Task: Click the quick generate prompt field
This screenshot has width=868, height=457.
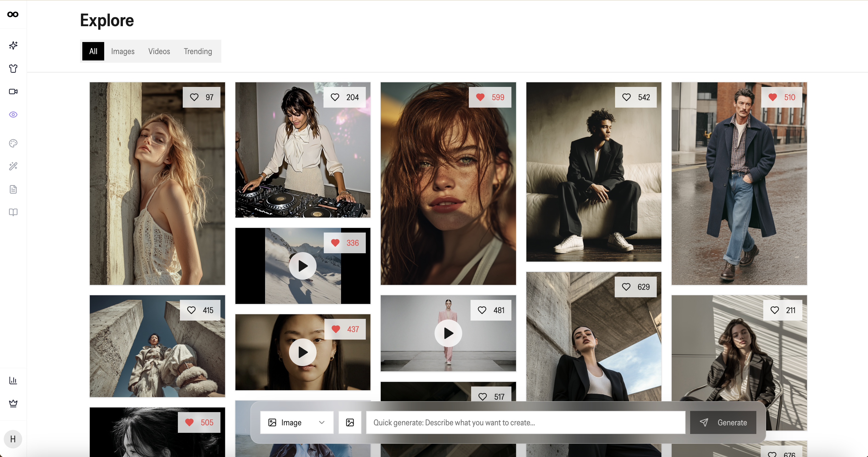Action: [x=526, y=422]
